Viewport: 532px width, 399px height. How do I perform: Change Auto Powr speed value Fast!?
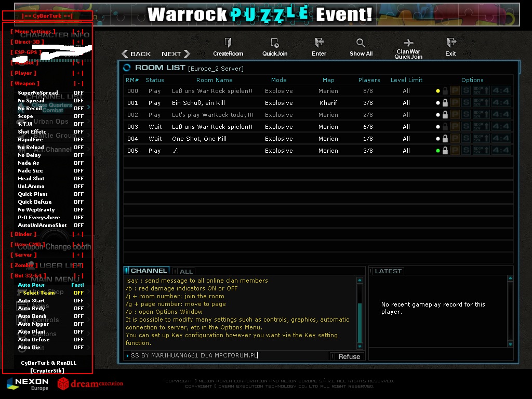click(77, 285)
